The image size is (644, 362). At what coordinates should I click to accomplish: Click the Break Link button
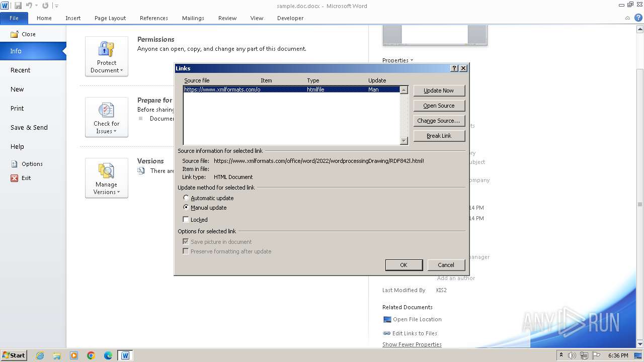point(439,136)
